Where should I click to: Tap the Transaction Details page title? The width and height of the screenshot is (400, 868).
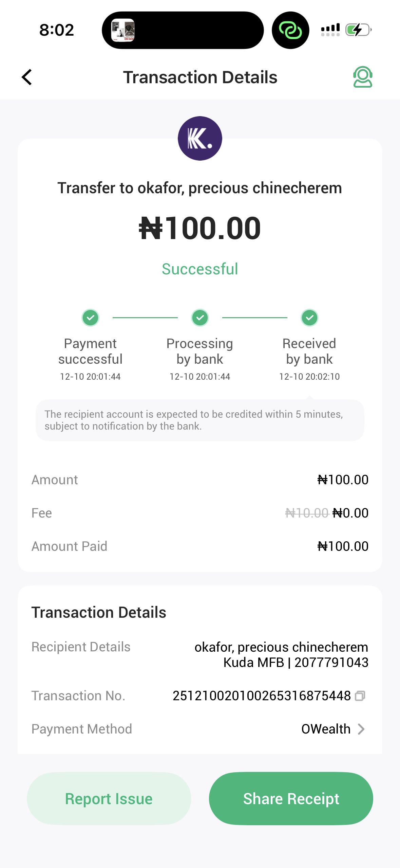[200, 77]
